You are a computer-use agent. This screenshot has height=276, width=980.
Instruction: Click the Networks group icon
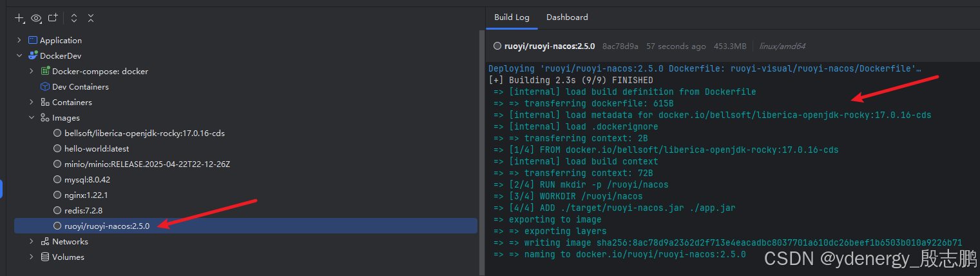[x=45, y=241]
